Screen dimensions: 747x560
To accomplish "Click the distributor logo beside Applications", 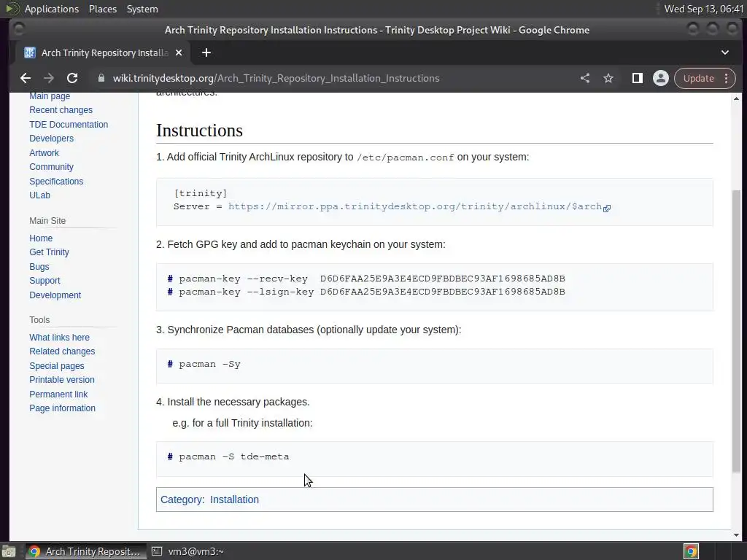I will pos(12,9).
